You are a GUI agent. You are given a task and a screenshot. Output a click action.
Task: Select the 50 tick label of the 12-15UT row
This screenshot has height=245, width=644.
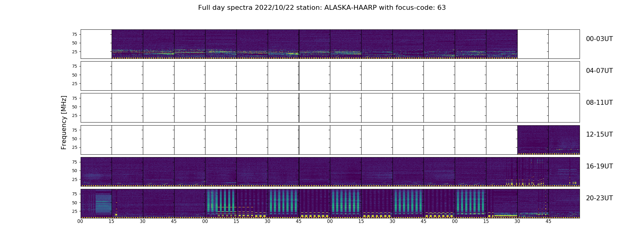pyautogui.click(x=75, y=139)
